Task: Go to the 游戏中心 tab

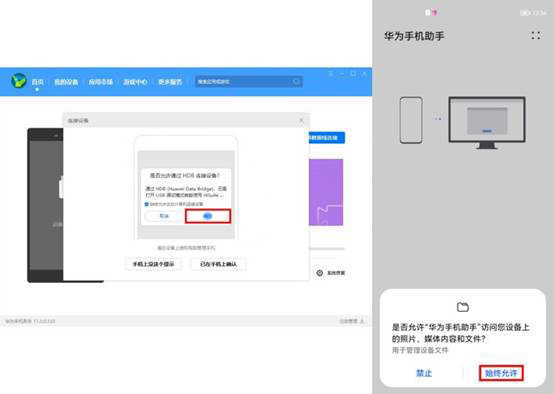Action: pos(135,82)
